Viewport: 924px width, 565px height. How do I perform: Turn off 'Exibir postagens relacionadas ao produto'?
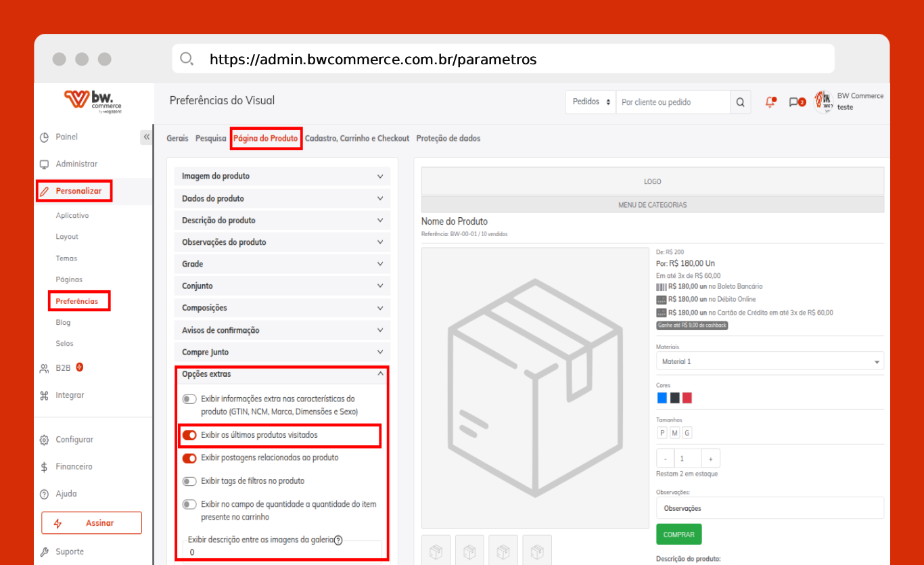coord(189,458)
